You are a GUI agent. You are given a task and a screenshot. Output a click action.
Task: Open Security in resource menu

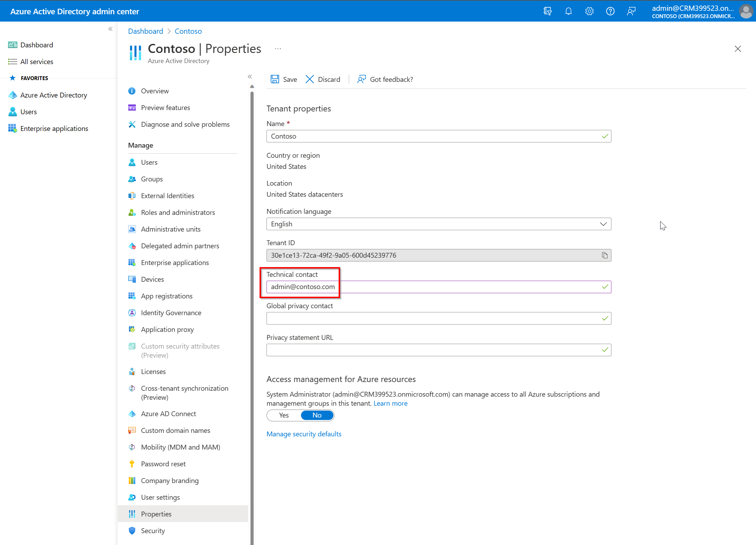153,531
